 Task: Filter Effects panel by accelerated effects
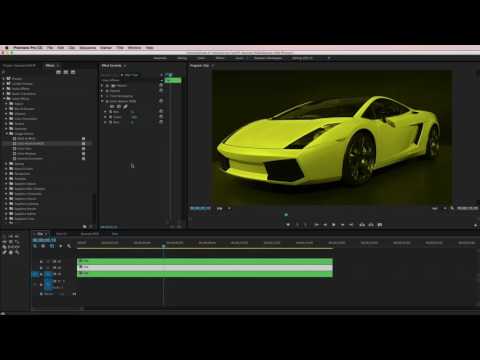[x=58, y=72]
